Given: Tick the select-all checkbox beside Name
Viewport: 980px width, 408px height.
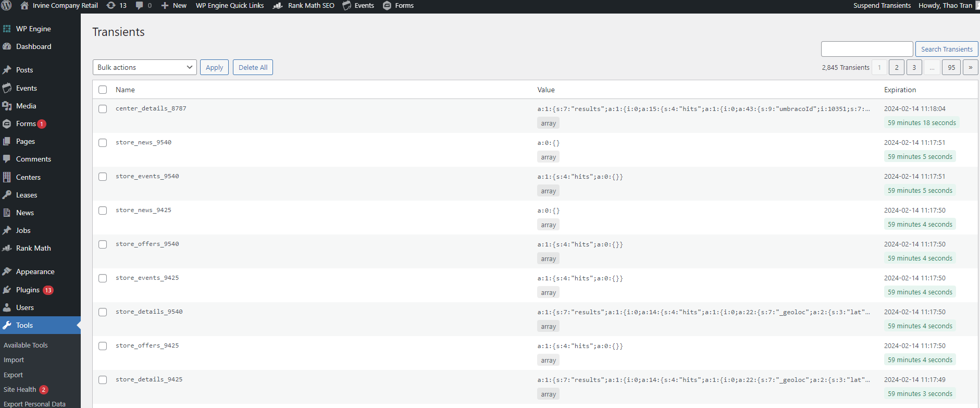Looking at the screenshot, I should pos(103,90).
